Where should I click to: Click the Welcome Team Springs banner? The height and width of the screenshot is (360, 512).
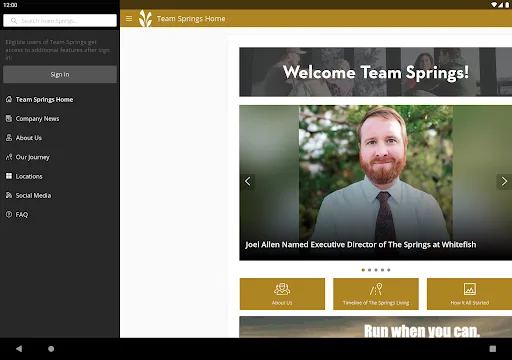[376, 72]
